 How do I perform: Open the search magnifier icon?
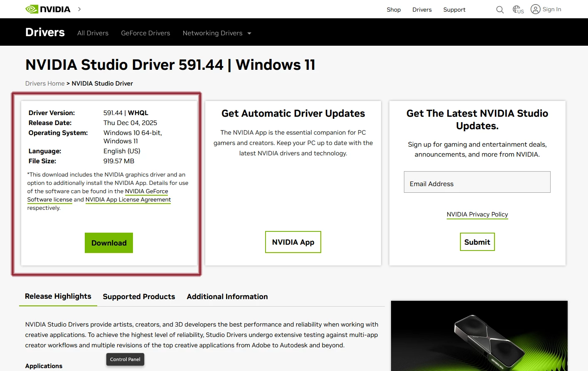pyautogui.click(x=500, y=10)
